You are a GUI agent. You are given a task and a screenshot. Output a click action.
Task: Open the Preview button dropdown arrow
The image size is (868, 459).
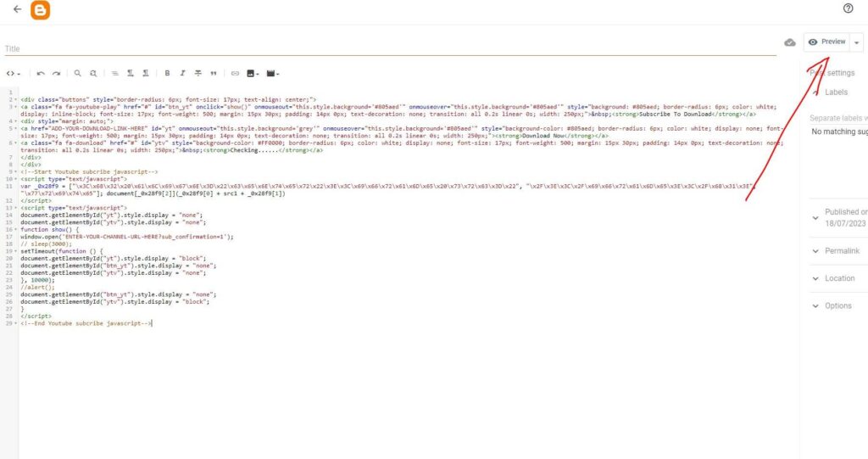click(856, 42)
